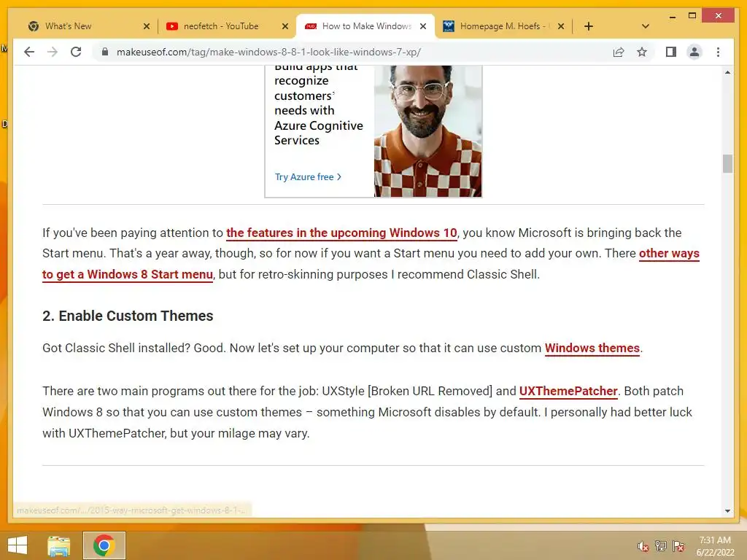Viewport: 747px width, 560px height.
Task: Close the What's New tab
Action: [146, 26]
